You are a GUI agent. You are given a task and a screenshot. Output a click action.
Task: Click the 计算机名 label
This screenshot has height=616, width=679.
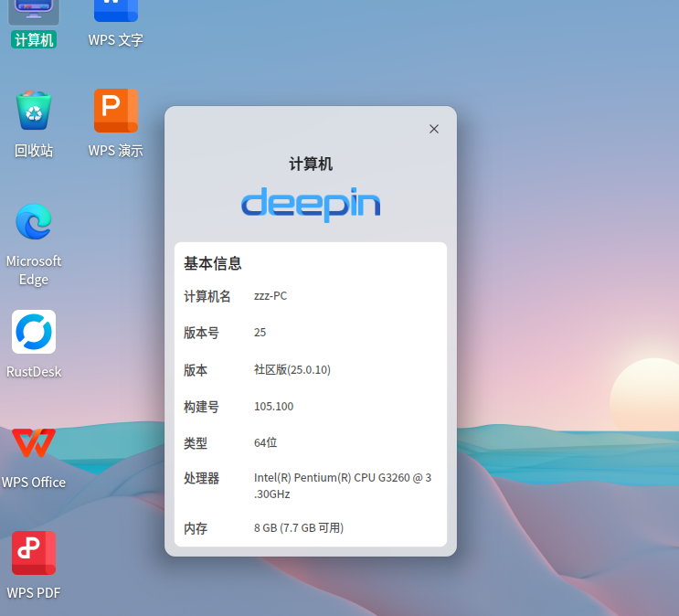coord(207,296)
